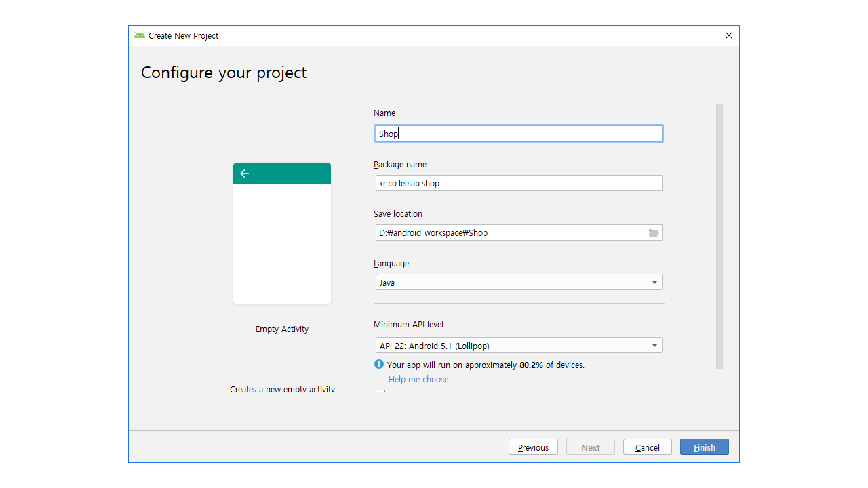Click the Cancel button
The width and height of the screenshot is (868, 488).
click(647, 447)
